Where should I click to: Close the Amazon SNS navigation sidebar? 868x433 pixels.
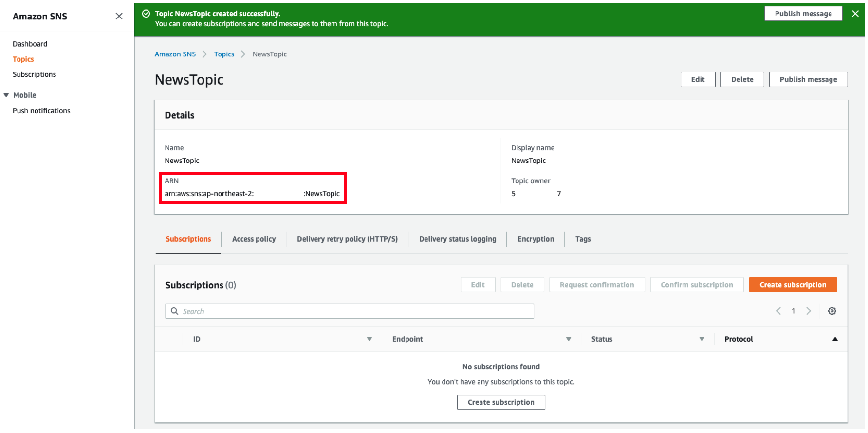(x=119, y=16)
